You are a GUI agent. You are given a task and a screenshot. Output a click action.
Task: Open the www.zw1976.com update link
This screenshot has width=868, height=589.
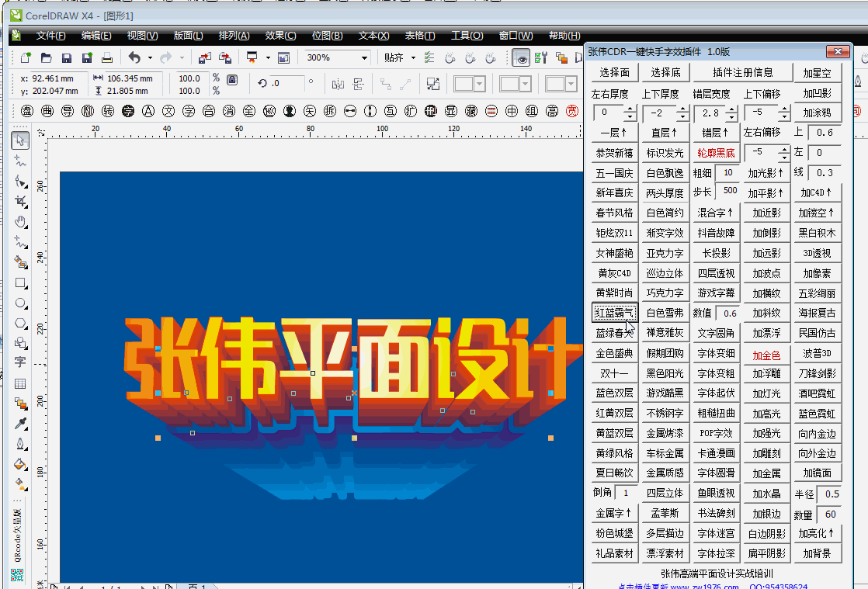[704, 586]
